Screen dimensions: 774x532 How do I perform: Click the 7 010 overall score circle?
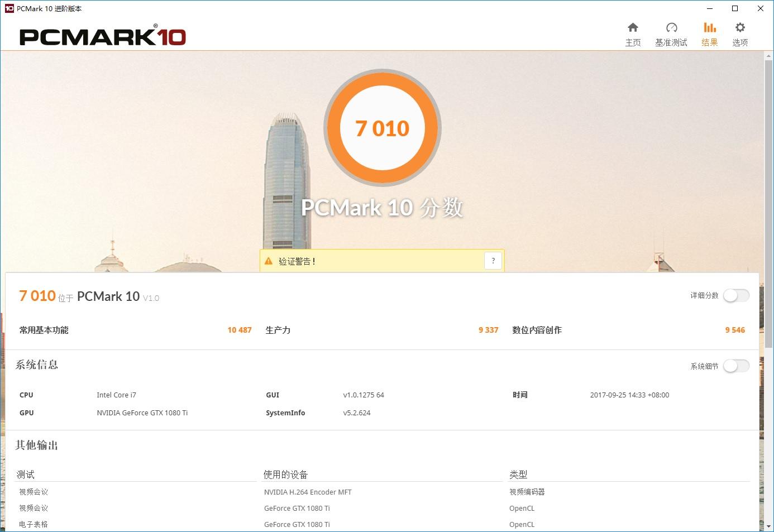pos(383,128)
